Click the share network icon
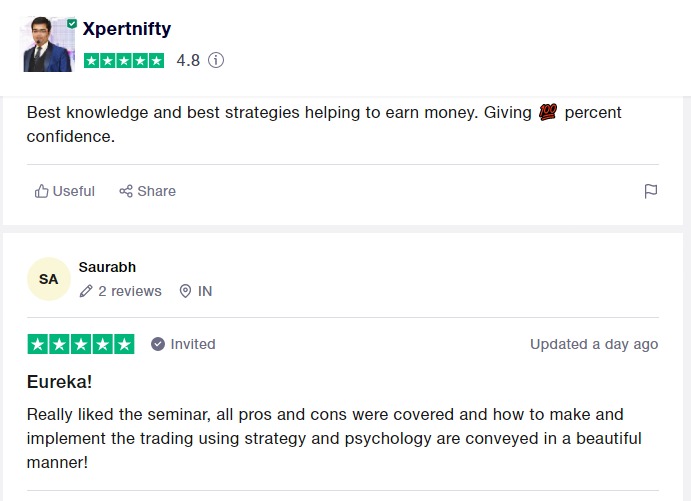Screen dimensions: 691x501 pyautogui.click(x=126, y=191)
